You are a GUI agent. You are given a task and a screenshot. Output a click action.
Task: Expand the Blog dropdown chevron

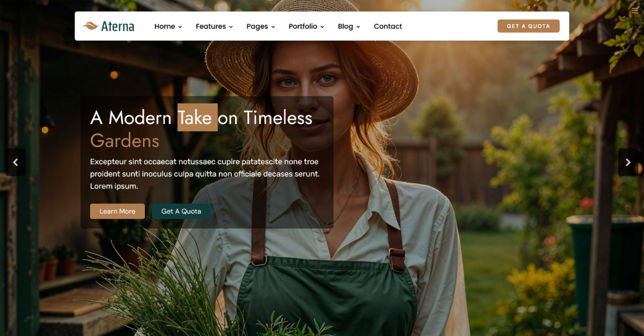[x=358, y=27]
